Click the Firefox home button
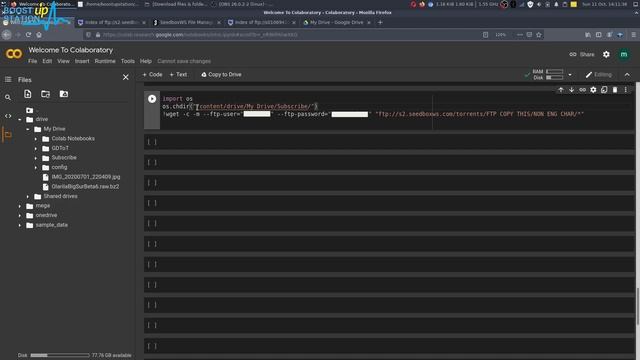 [x=39, y=35]
